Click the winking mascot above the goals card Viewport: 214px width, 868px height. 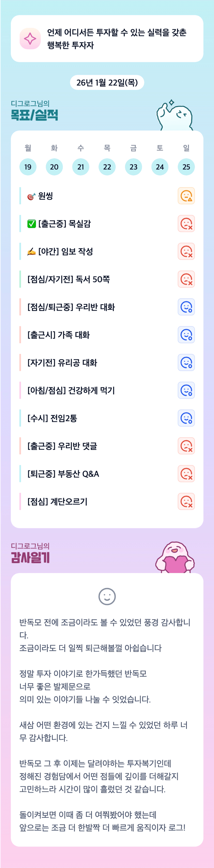coord(175,116)
